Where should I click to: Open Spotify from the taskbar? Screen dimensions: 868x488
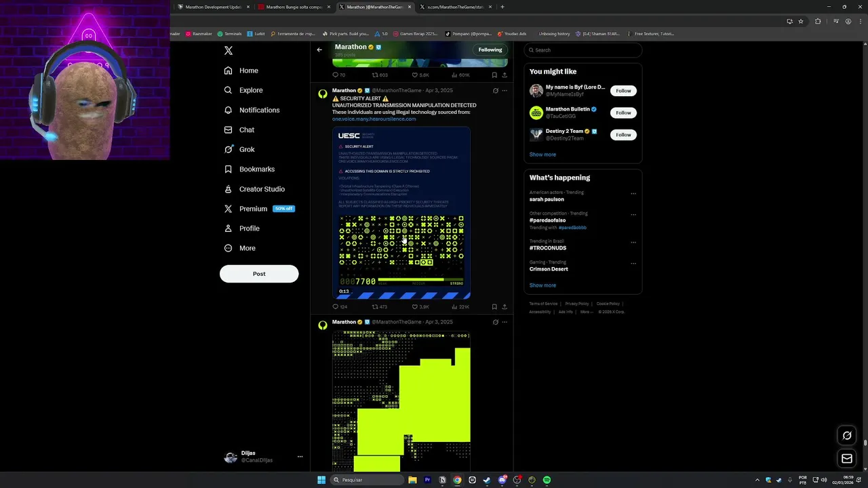click(x=547, y=480)
